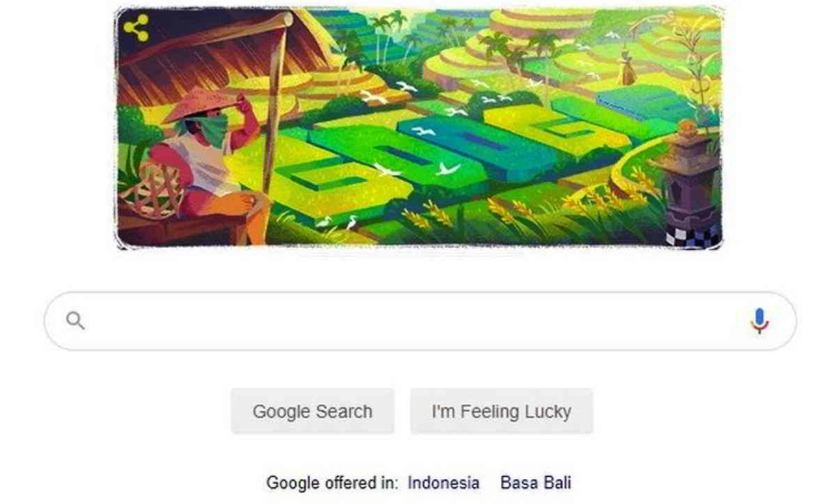Click the I'm Feeling Lucky button

(x=502, y=411)
